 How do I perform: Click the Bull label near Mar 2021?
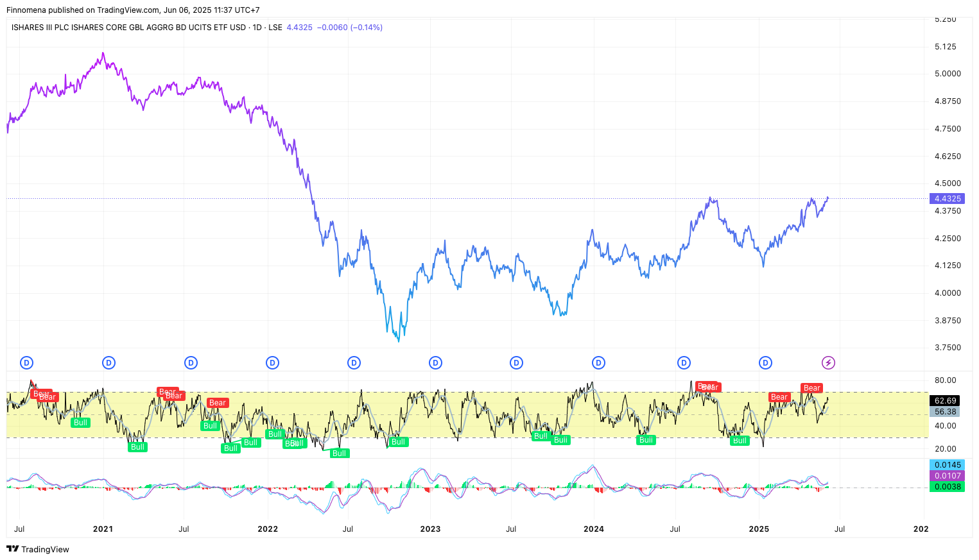pos(137,447)
